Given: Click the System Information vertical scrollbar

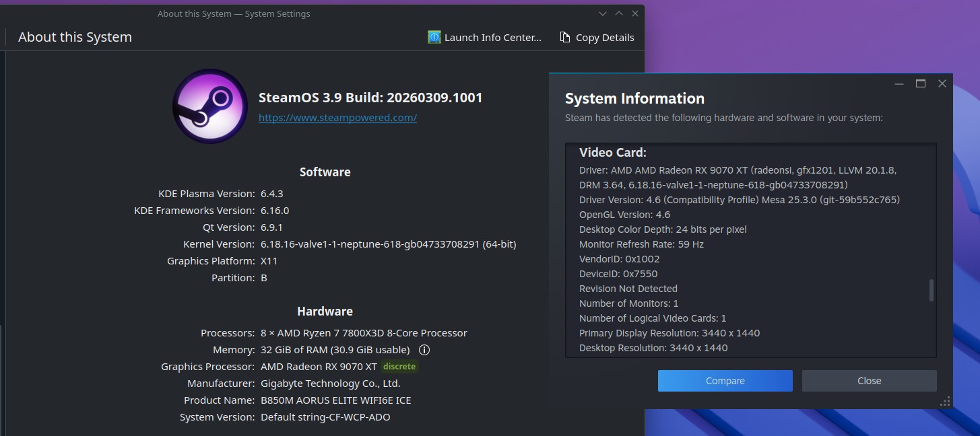Looking at the screenshot, I should click(x=932, y=290).
